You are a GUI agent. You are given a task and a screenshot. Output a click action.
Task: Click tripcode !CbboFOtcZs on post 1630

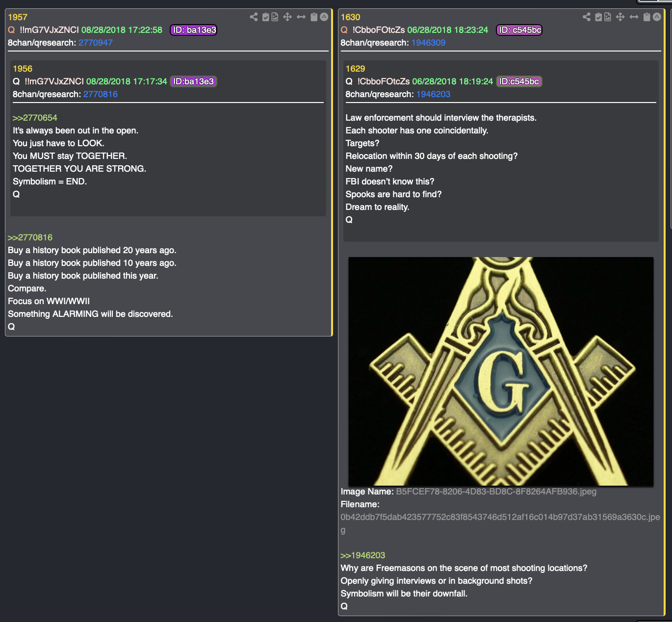click(379, 30)
